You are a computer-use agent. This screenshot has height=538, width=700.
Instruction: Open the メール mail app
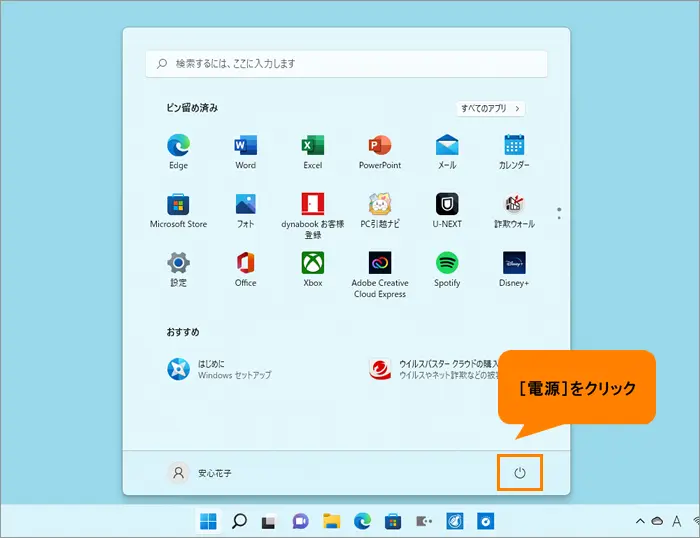pyautogui.click(x=447, y=152)
